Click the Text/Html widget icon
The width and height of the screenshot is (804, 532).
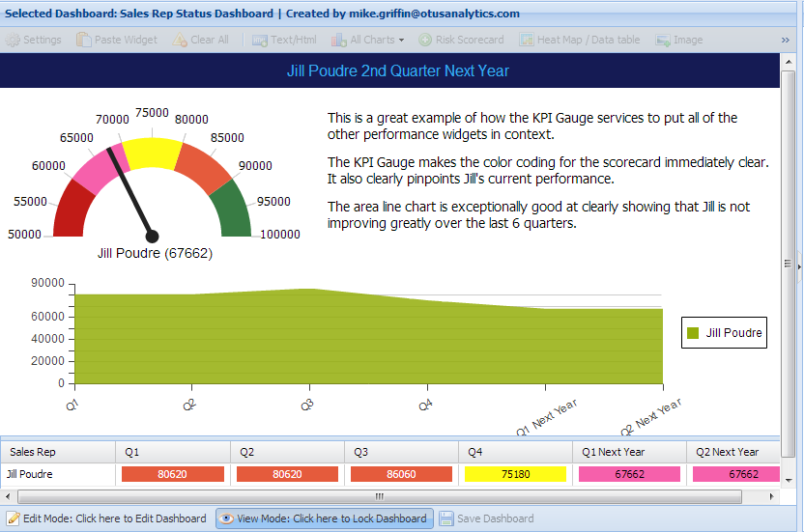[260, 40]
